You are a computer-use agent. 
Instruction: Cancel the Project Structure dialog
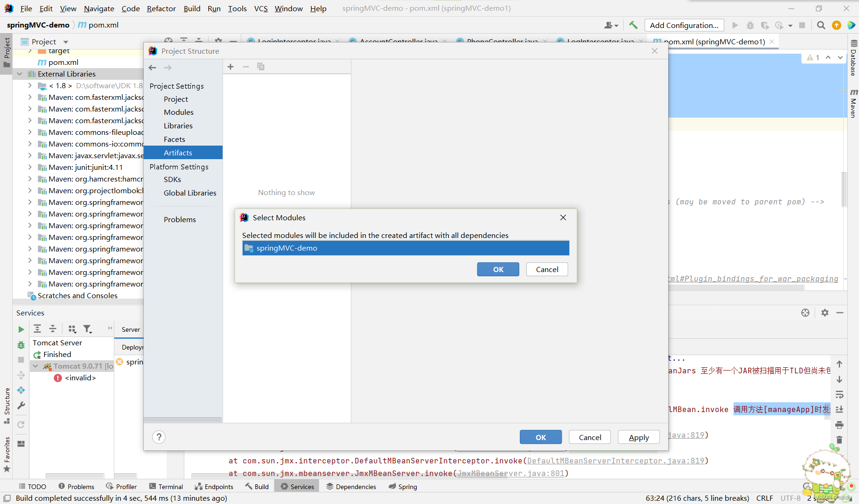tap(590, 437)
